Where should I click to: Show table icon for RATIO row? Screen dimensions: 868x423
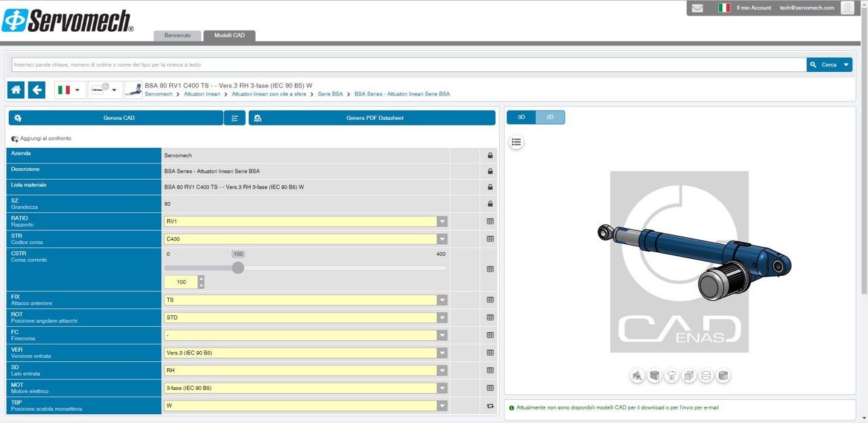point(490,221)
